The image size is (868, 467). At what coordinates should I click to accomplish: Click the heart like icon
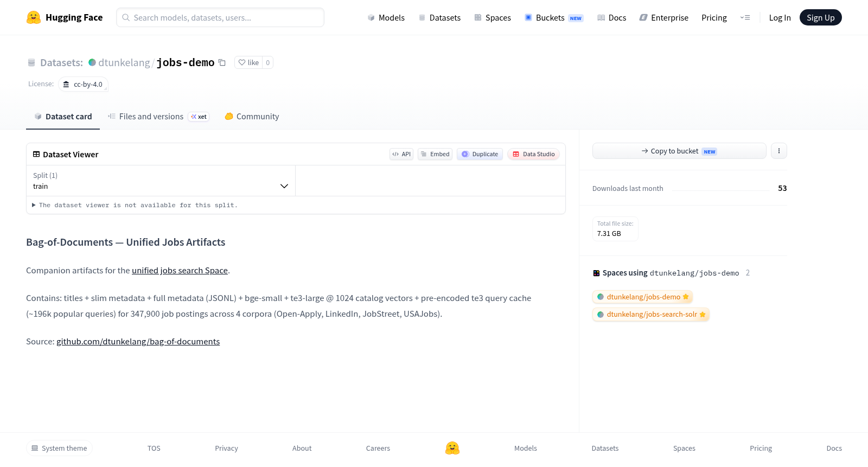pyautogui.click(x=242, y=62)
